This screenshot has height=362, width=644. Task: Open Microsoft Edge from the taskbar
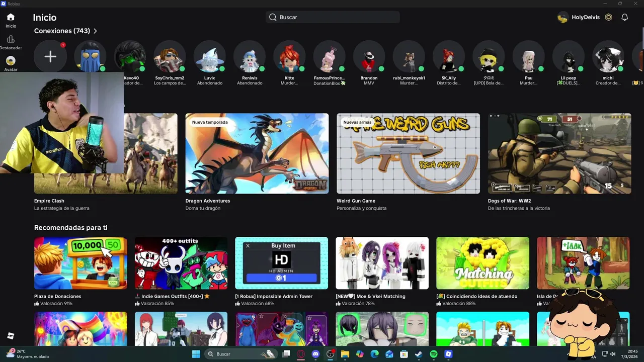(x=374, y=354)
